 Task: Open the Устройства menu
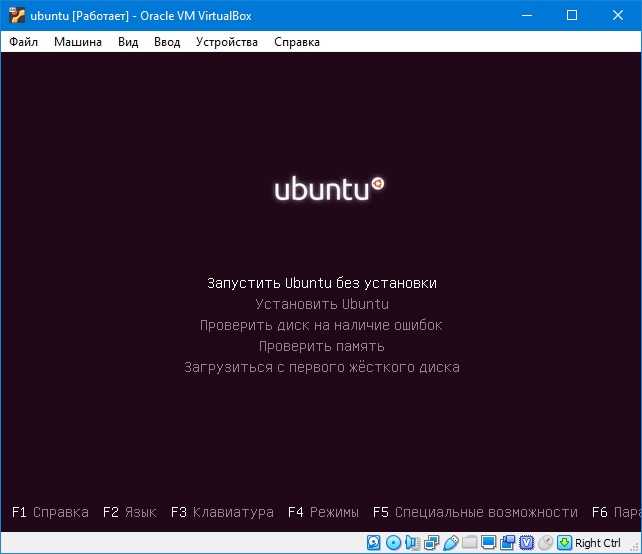[x=227, y=42]
